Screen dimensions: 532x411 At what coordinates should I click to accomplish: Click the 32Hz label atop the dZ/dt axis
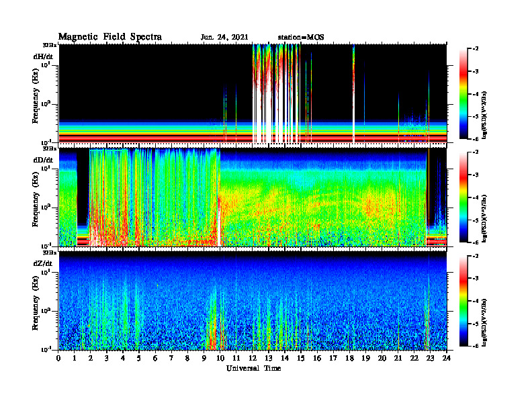coord(50,253)
